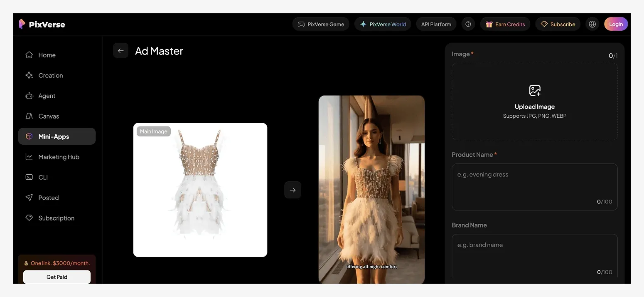Image resolution: width=644 pixels, height=297 pixels.
Task: Click the Login button
Action: [616, 24]
